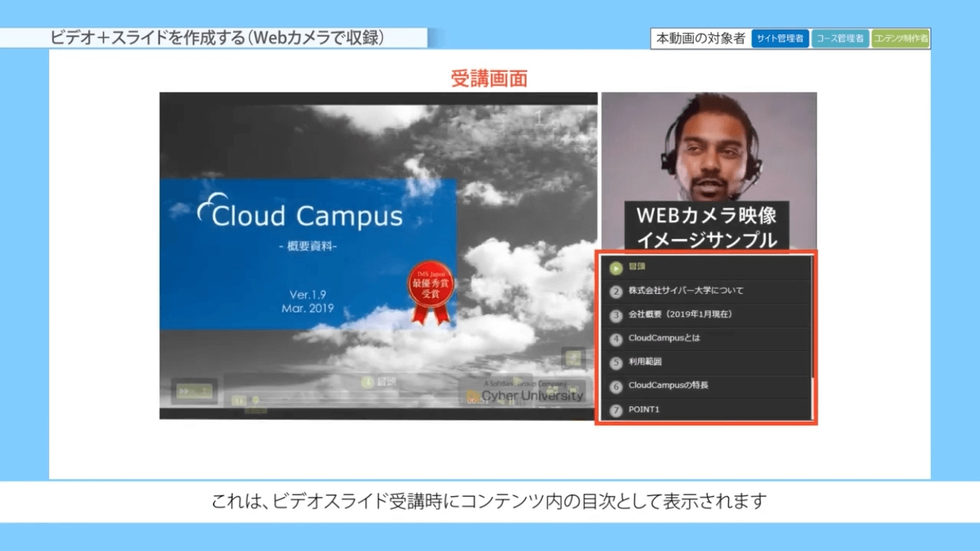Image resolution: width=980 pixels, height=551 pixels.
Task: Click the red award ribbon badge on slide
Action: coord(430,294)
